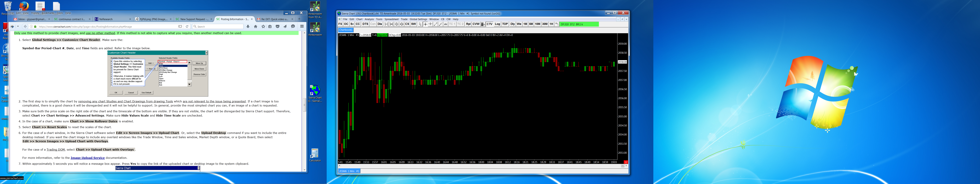Select the pointer tool in Sierra Chart toolbar
Screen dimensions: 980x184
[420, 24]
